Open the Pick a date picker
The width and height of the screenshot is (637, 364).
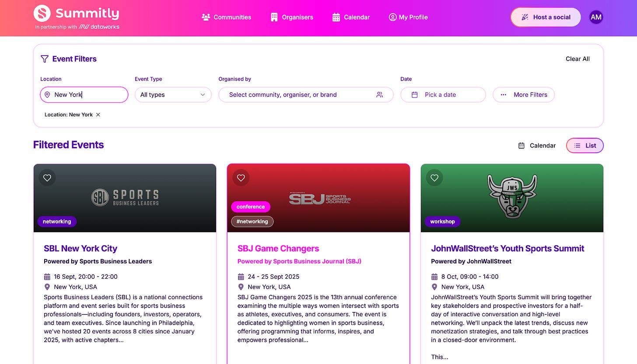tap(443, 94)
